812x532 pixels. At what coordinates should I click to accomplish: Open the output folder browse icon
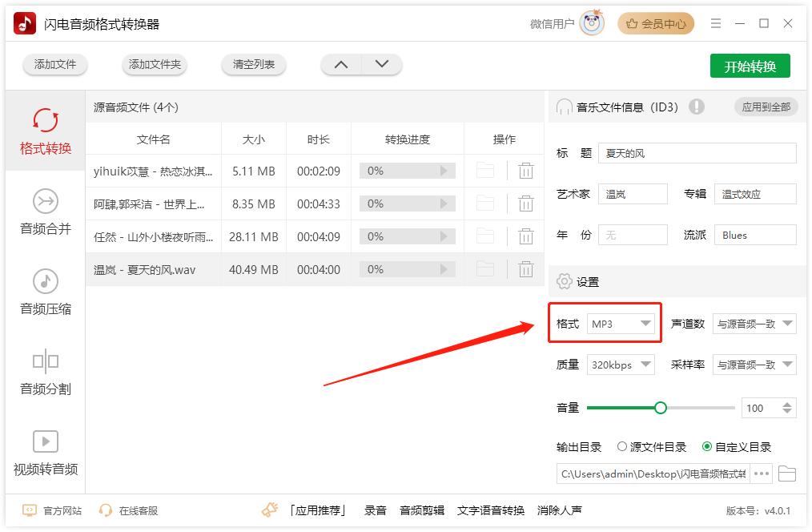coord(787,474)
